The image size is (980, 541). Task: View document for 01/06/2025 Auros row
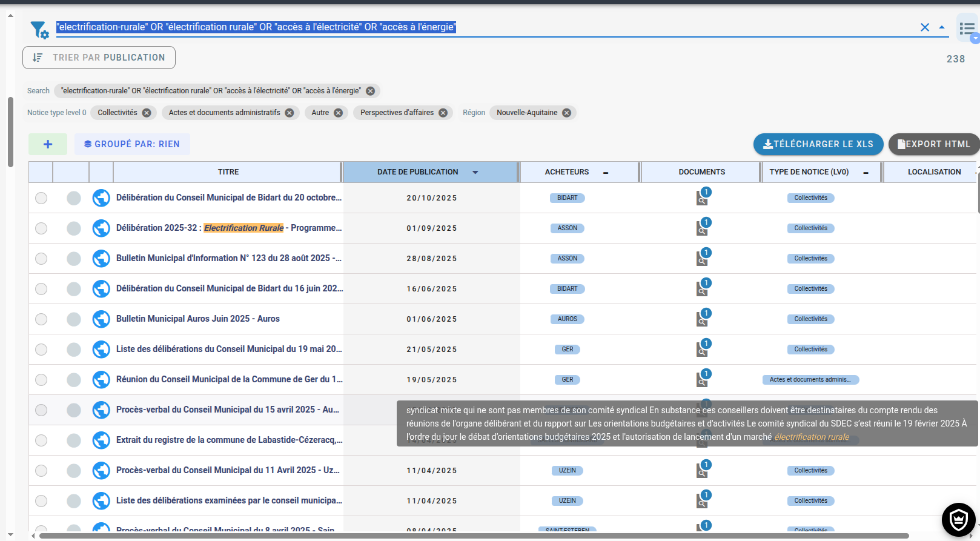click(x=703, y=318)
